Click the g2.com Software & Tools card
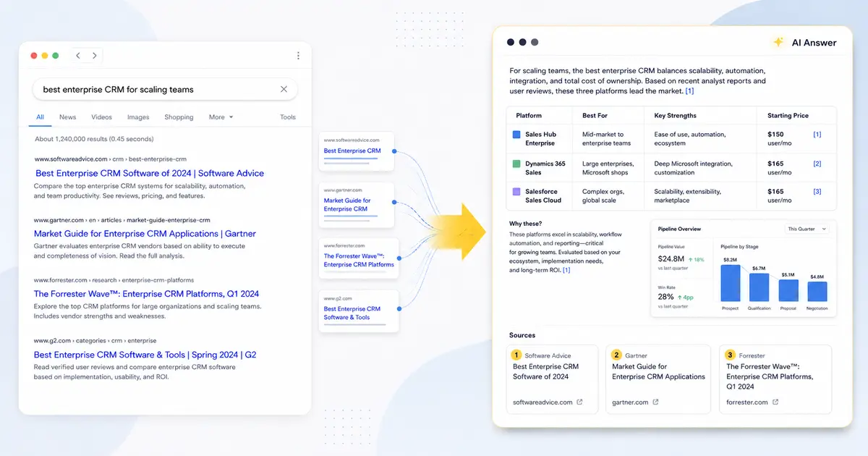The image size is (868, 456). pyautogui.click(x=359, y=311)
